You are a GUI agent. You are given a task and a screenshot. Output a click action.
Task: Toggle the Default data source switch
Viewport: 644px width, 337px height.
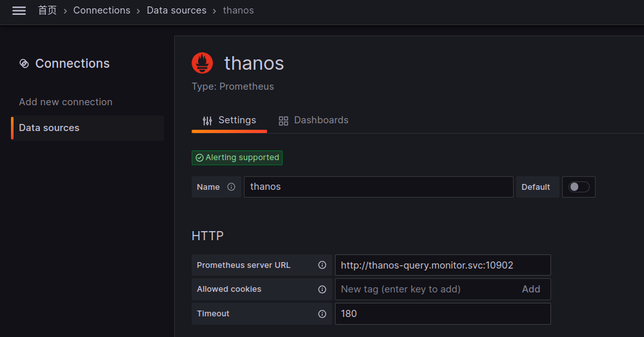(578, 187)
